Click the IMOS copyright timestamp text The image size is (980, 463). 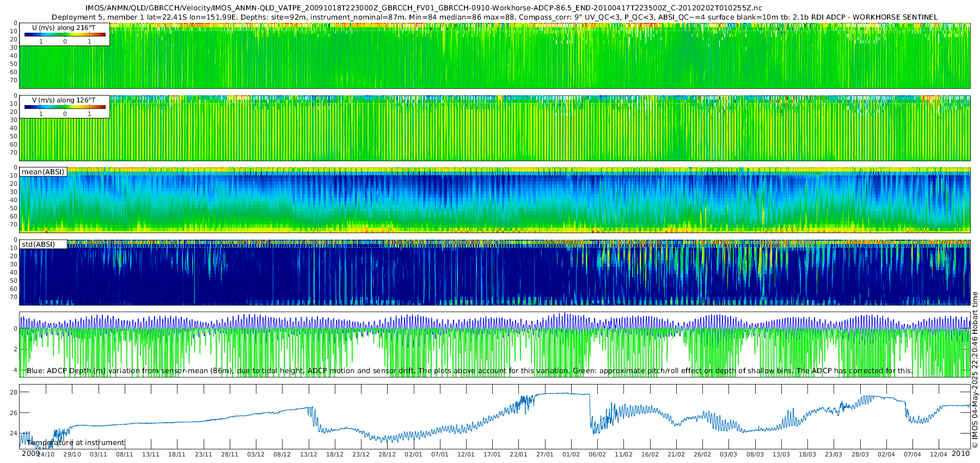point(975,370)
